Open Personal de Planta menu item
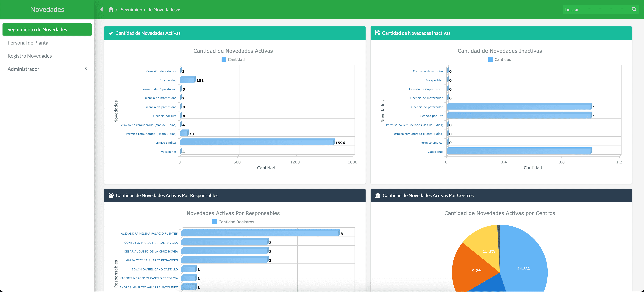This screenshot has width=644, height=292. pyautogui.click(x=28, y=43)
